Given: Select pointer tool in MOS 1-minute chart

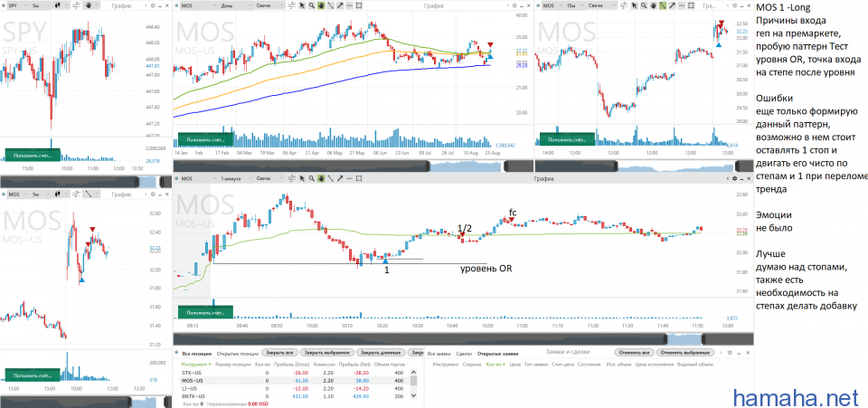Looking at the screenshot, I should (302, 178).
